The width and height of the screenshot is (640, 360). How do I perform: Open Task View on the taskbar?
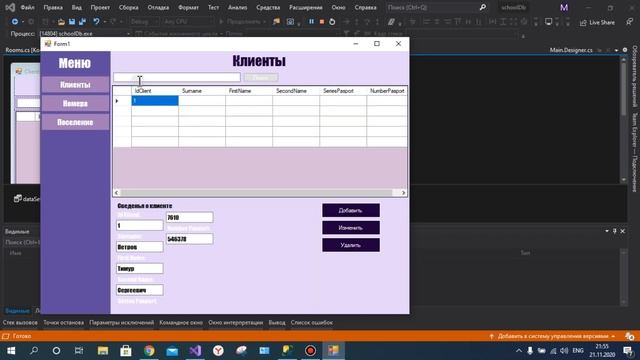(x=79, y=351)
